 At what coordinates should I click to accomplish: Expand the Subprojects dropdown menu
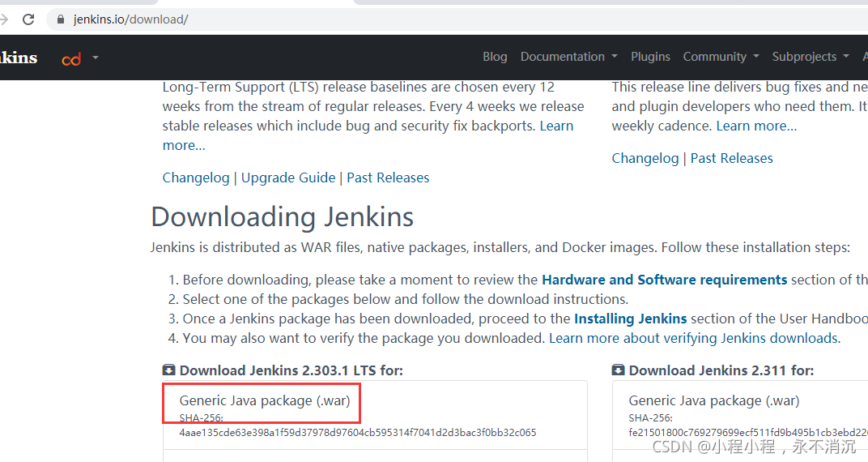tap(811, 57)
